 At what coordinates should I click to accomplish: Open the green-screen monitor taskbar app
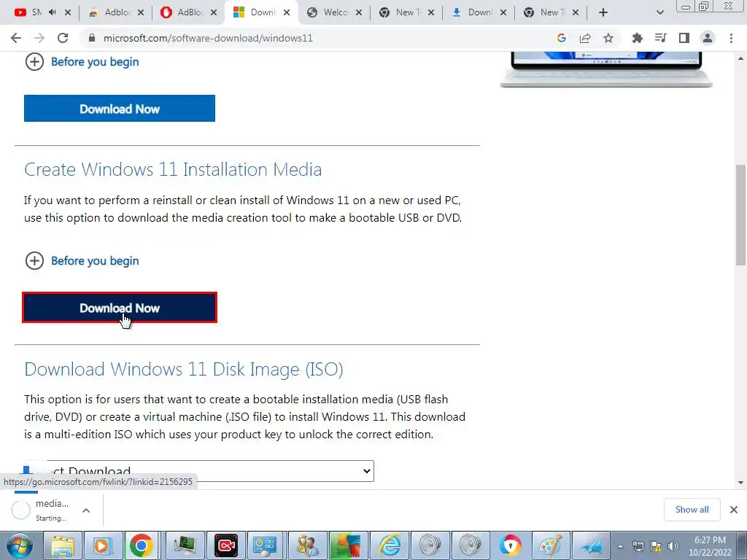pos(185,545)
